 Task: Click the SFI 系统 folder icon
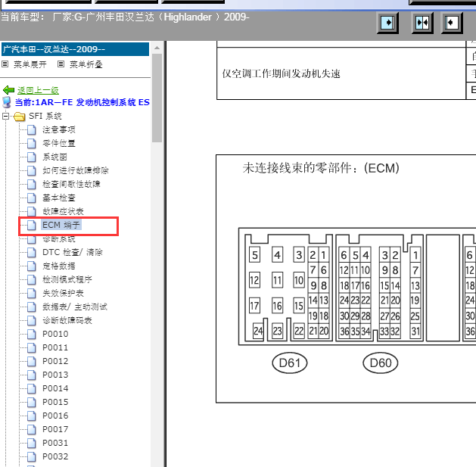(x=20, y=117)
